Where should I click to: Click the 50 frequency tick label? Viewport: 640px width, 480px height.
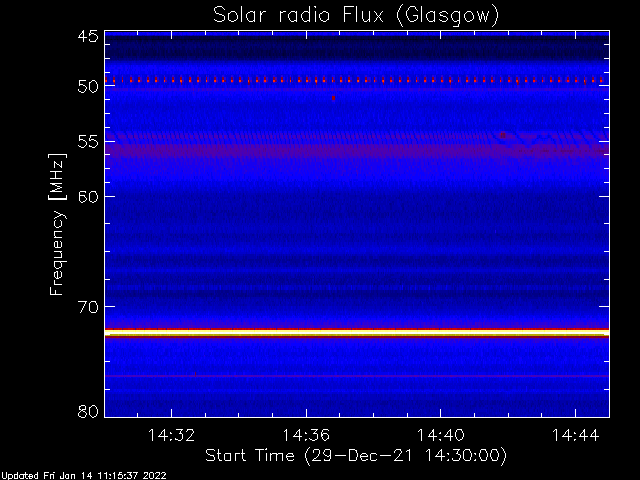coord(88,87)
